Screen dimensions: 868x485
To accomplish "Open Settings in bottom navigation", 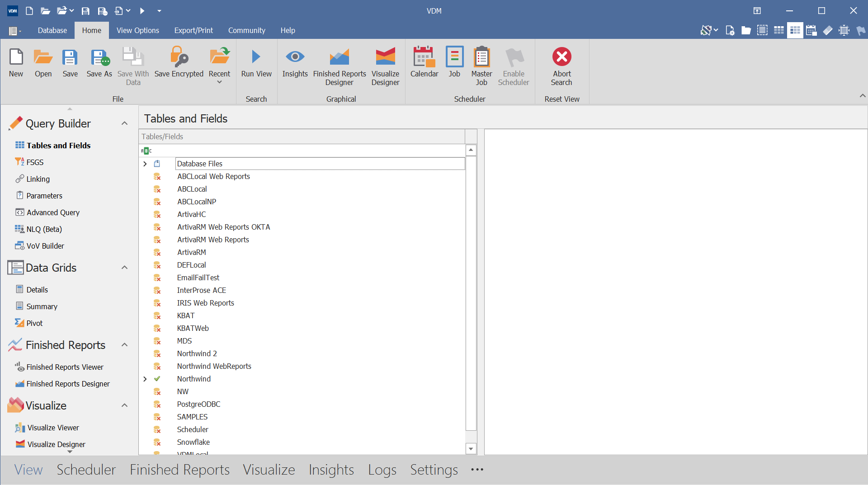I will (x=434, y=470).
